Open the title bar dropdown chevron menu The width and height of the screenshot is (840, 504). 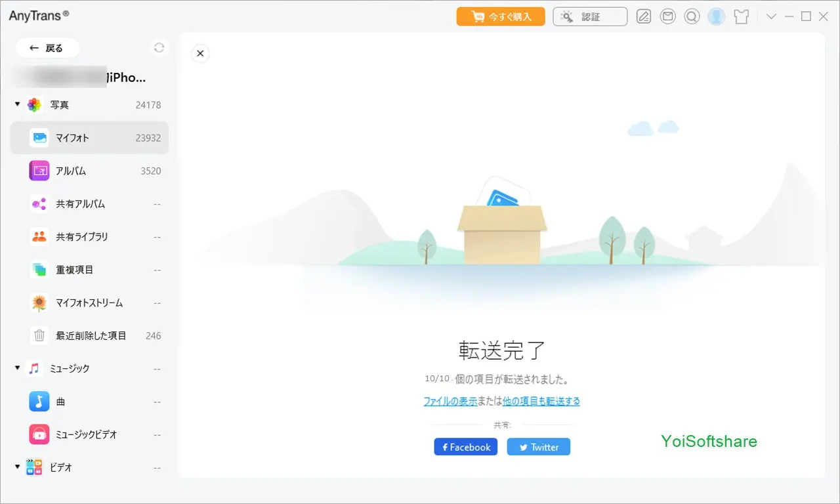coord(771,16)
